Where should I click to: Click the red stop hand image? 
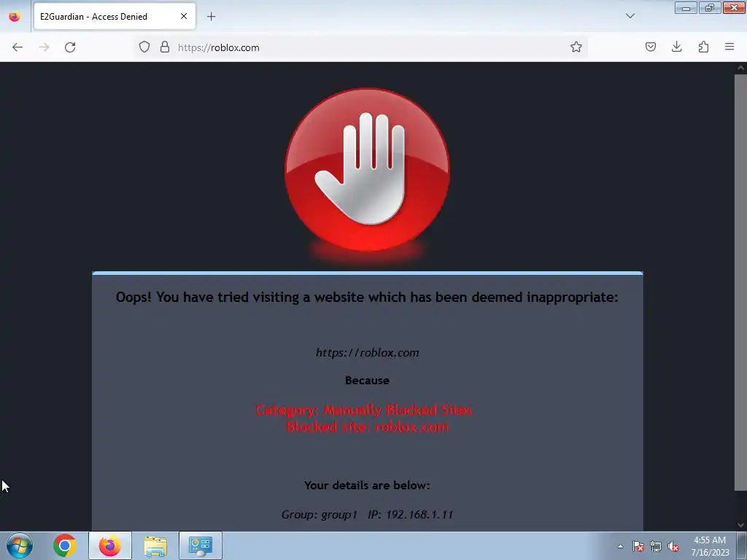pos(367,169)
